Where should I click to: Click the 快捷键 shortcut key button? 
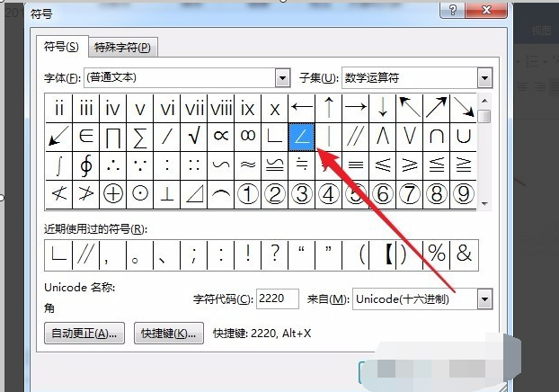click(166, 333)
